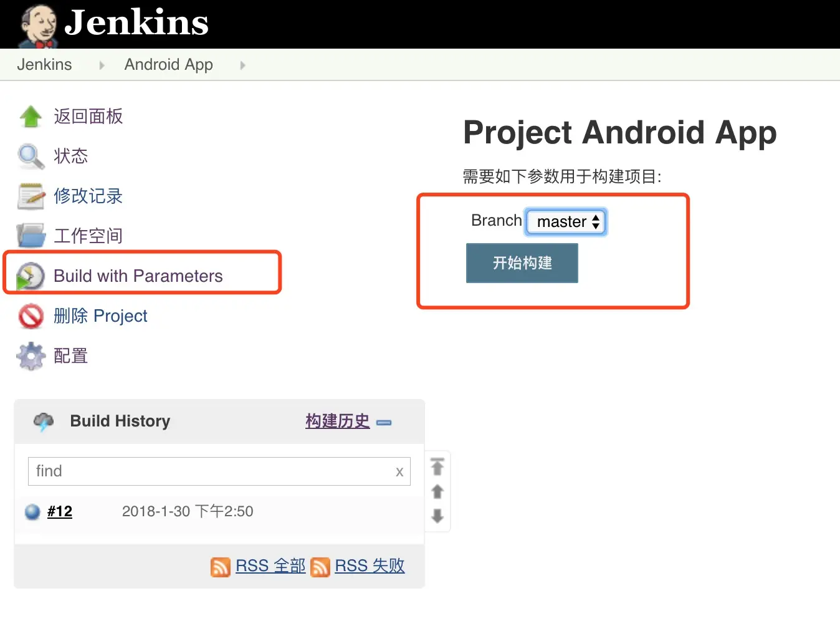Open Android App breadcrumb

coord(168,64)
